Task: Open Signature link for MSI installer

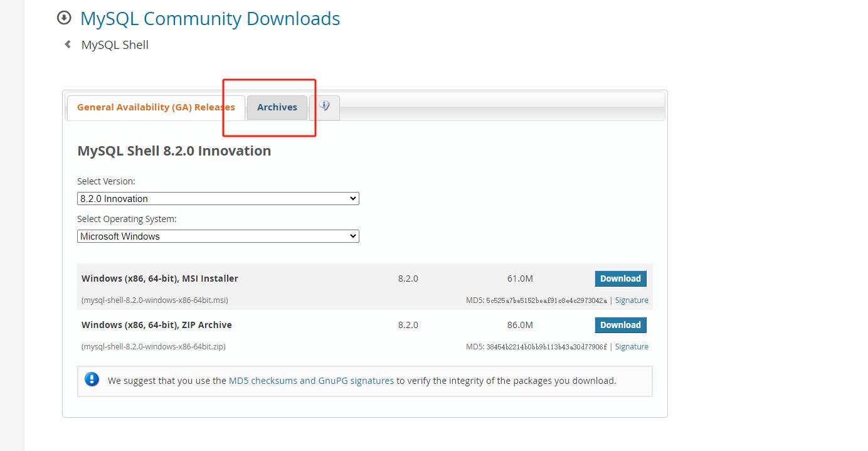Action: point(632,300)
